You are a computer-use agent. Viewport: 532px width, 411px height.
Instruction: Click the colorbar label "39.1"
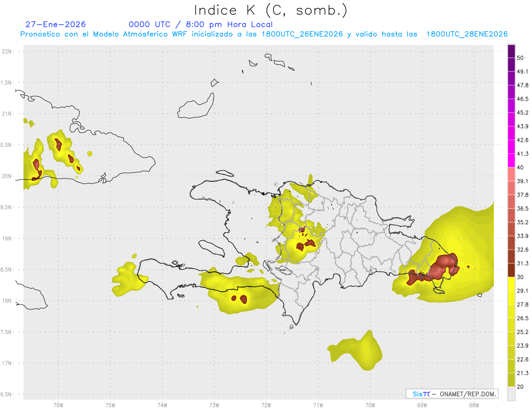pyautogui.click(x=523, y=181)
